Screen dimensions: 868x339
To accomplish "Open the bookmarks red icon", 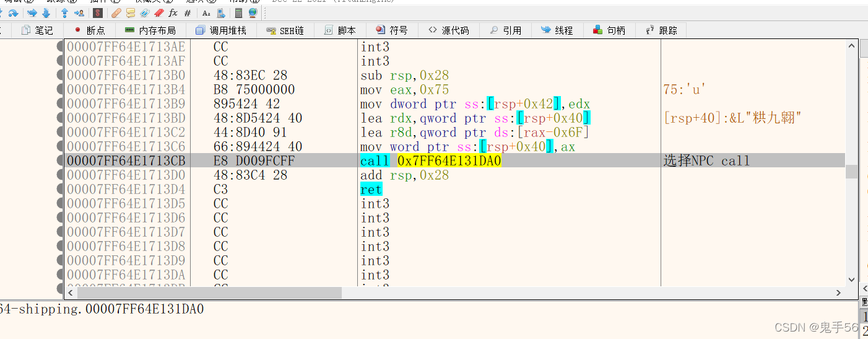I will (x=159, y=13).
